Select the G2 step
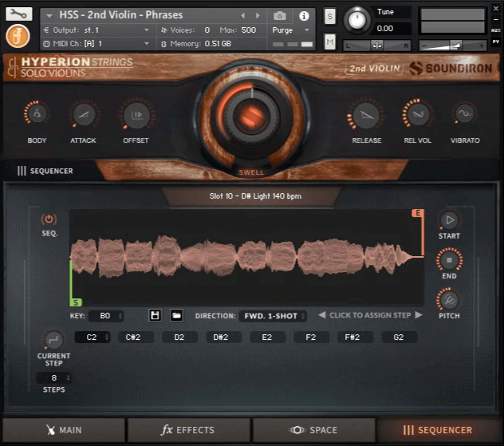504x446 pixels. pos(399,337)
